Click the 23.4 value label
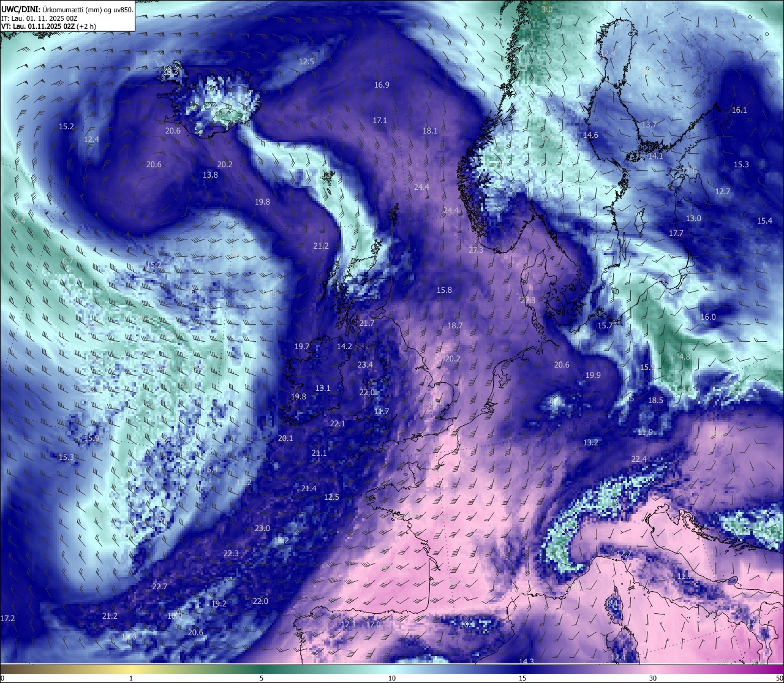 pyautogui.click(x=364, y=364)
